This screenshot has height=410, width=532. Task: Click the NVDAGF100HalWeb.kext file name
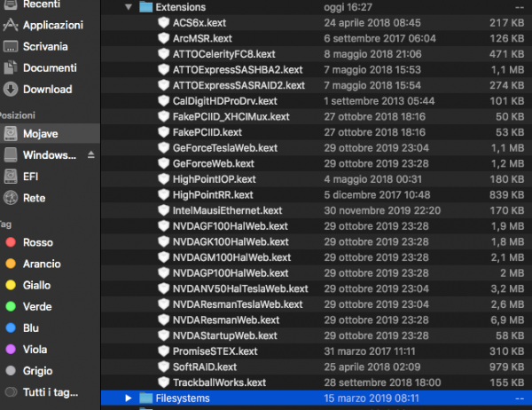coord(231,226)
